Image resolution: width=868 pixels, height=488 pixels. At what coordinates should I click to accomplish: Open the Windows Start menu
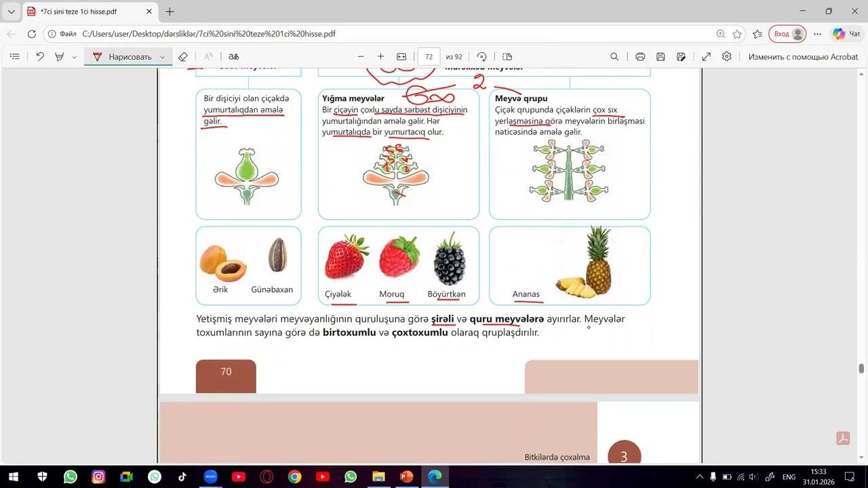point(13,476)
